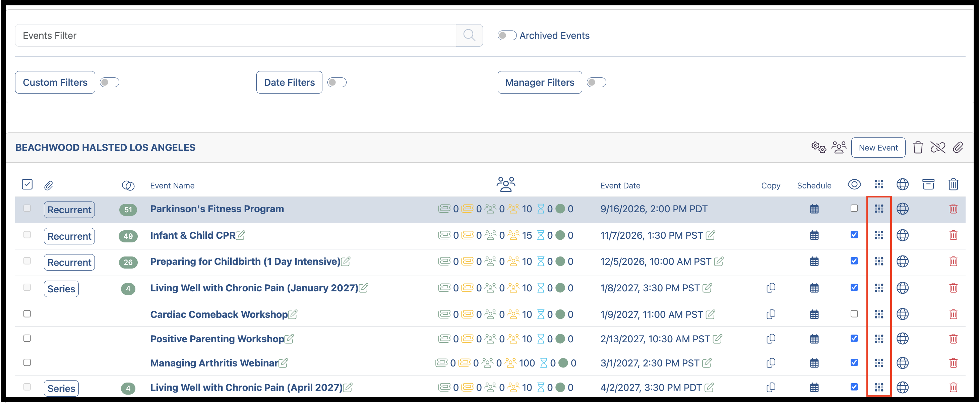The width and height of the screenshot is (980, 403).
Task: Open the settings gears icon next to New Event
Action: 818,147
